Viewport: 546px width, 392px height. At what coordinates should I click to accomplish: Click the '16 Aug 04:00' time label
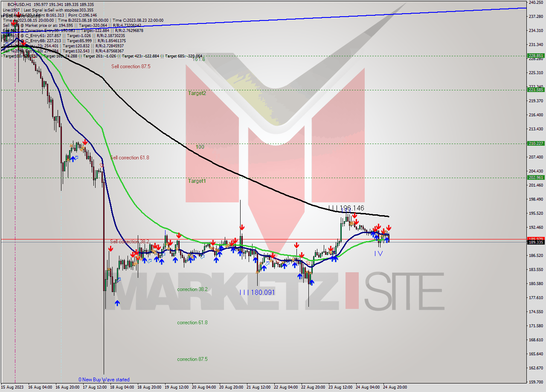point(39,388)
